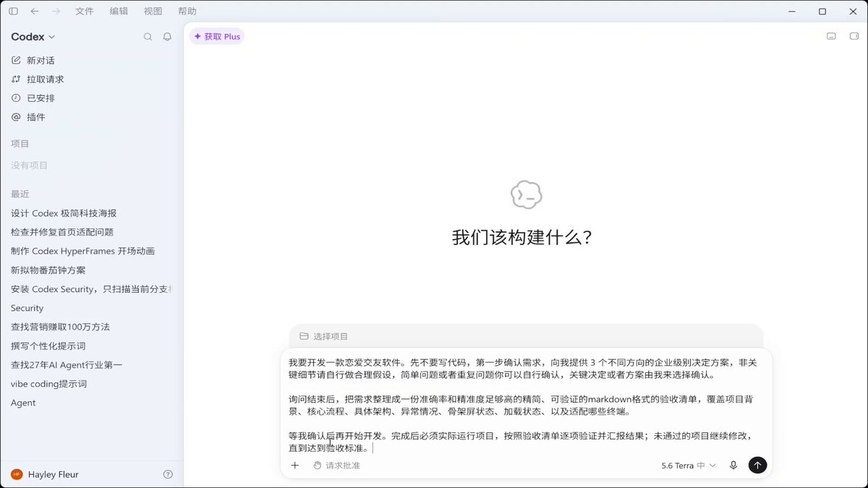Open the 视图 menu

[x=153, y=12]
